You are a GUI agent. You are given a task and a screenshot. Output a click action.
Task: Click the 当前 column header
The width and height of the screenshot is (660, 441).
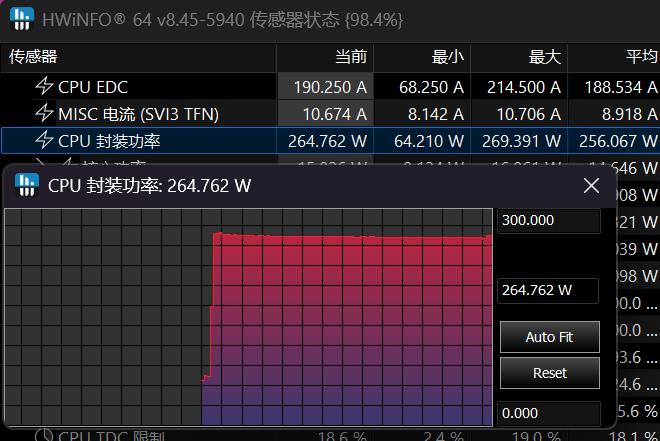[325, 57]
